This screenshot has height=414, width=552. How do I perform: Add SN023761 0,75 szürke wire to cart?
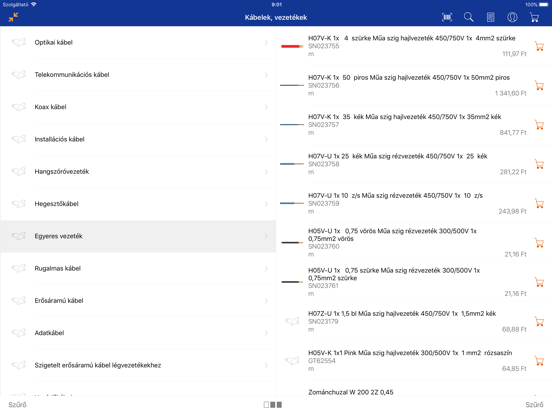coord(539,282)
